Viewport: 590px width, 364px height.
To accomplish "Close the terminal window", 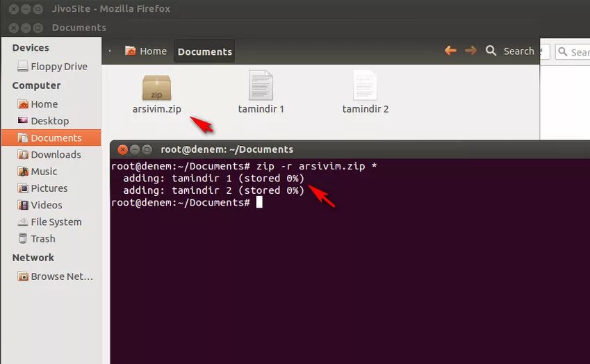I will point(123,149).
